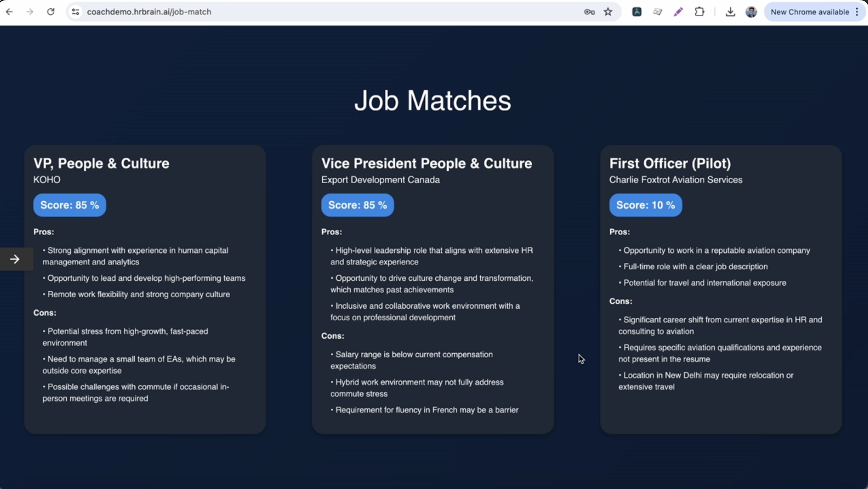This screenshot has width=868, height=489.
Task: Expand the VP People Culture cons section
Action: (x=45, y=312)
